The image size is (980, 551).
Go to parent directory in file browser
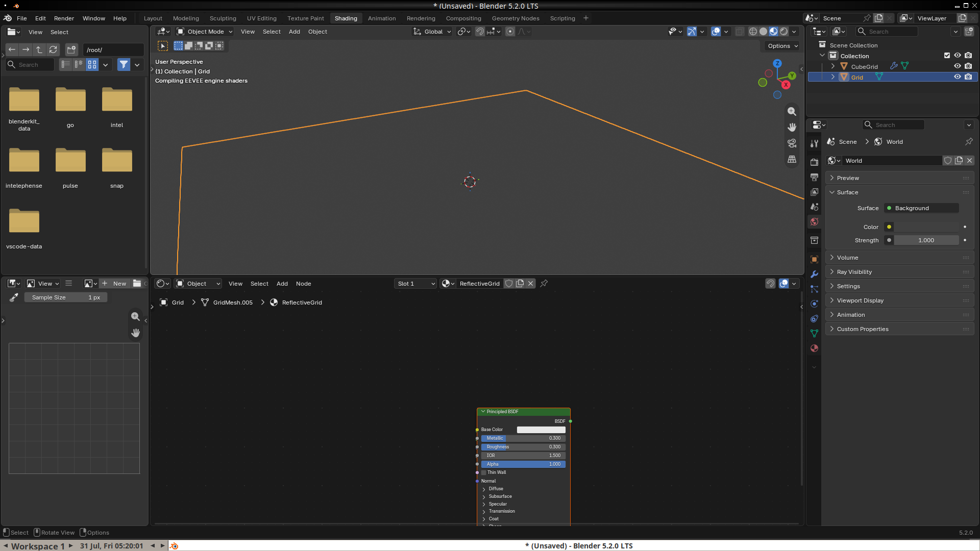coord(39,49)
